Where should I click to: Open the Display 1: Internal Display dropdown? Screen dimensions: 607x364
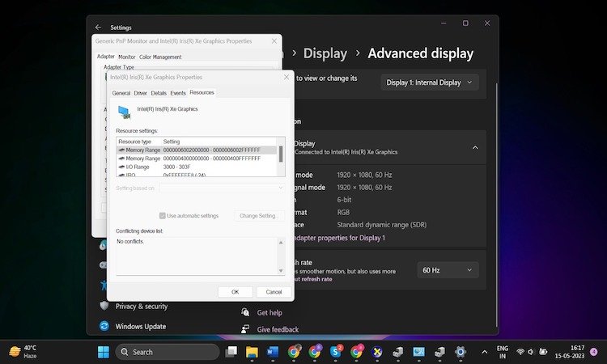coord(430,83)
